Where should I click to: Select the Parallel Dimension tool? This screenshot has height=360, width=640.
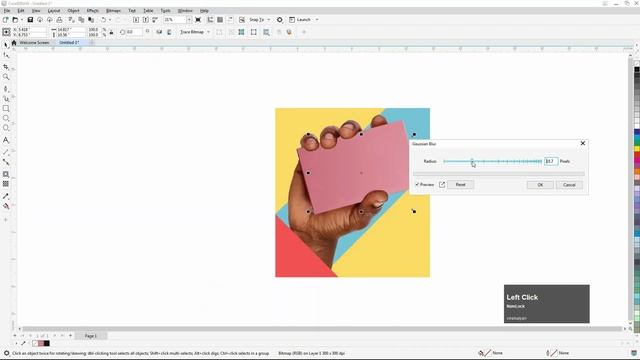[x=6, y=152]
